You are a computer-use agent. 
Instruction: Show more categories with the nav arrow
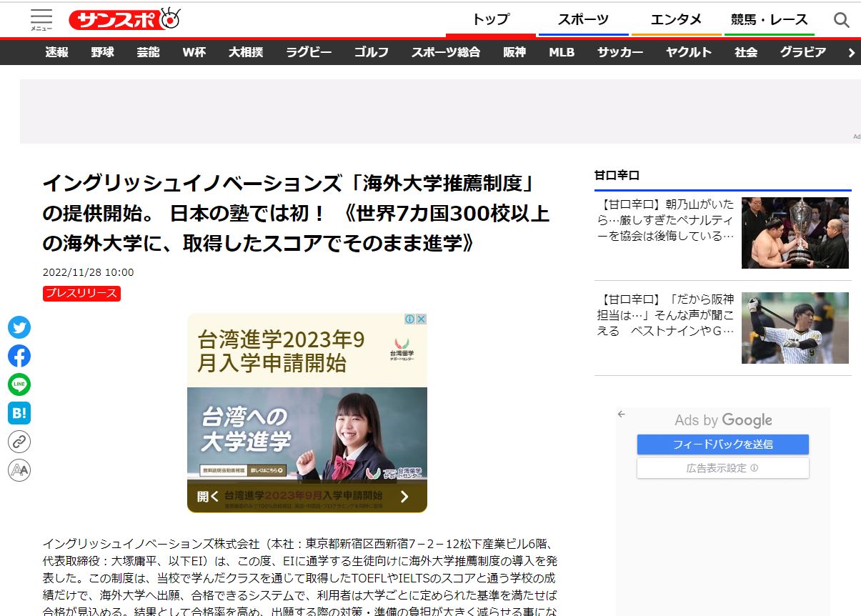[x=851, y=52]
